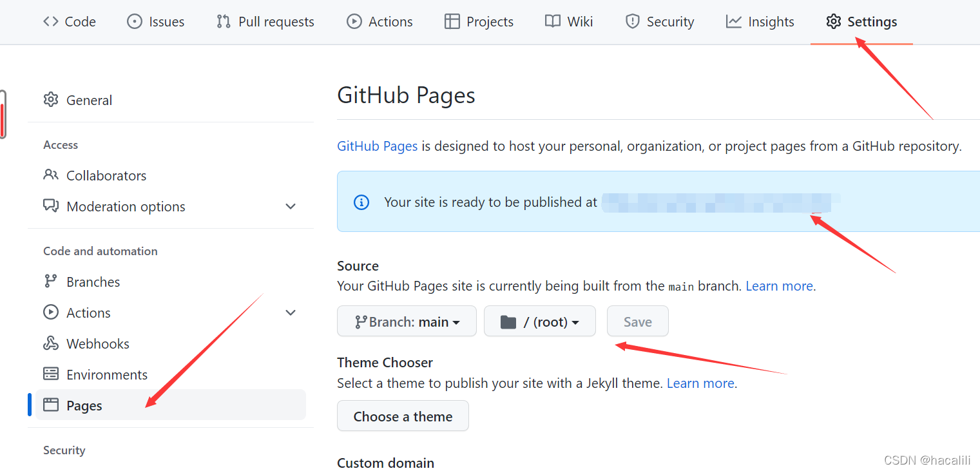This screenshot has width=980, height=471.
Task: Select Pages in the settings sidebar
Action: pos(171,405)
